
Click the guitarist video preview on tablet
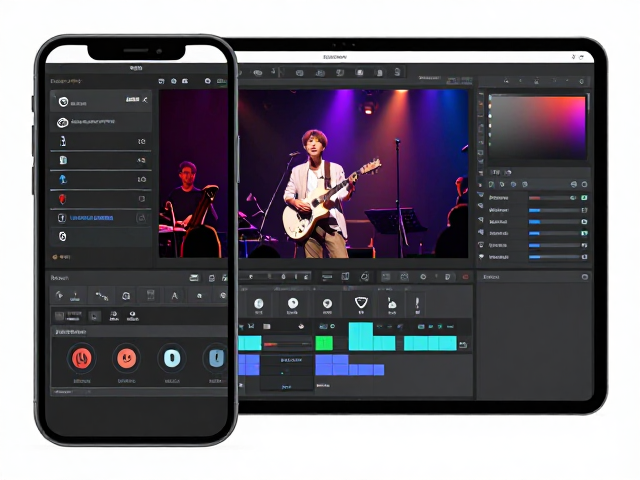coord(353,174)
